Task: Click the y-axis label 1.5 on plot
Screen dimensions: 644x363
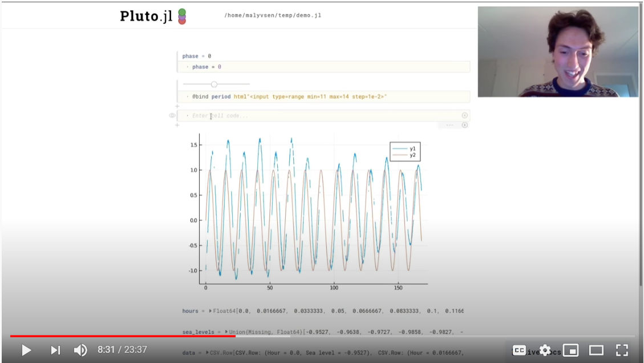Action: (x=193, y=145)
